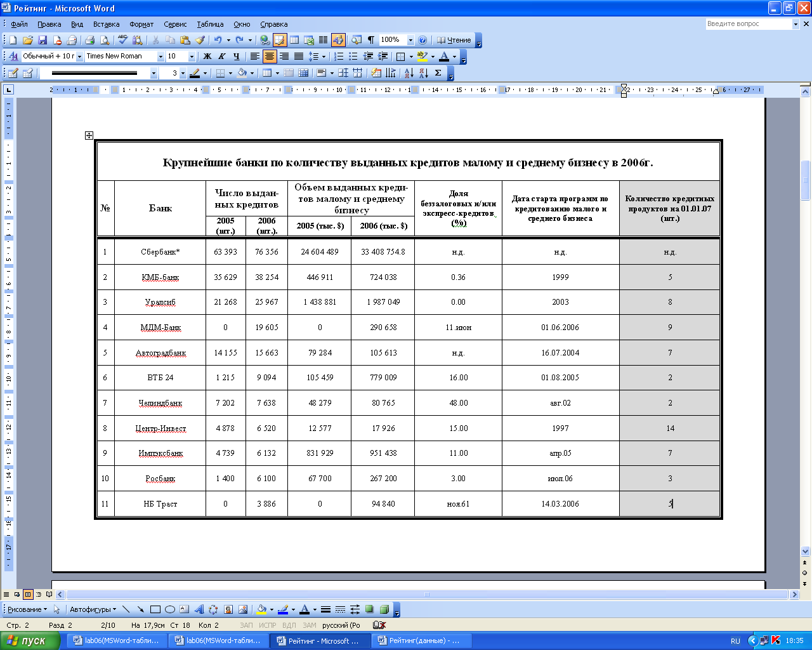Sort the table in ascending order
The width and height of the screenshot is (812, 650).
[409, 73]
